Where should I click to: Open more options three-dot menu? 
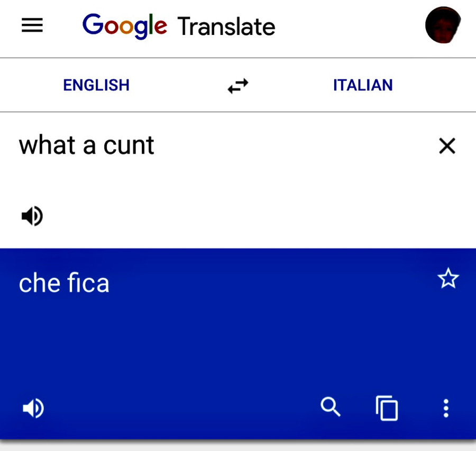coord(446,408)
